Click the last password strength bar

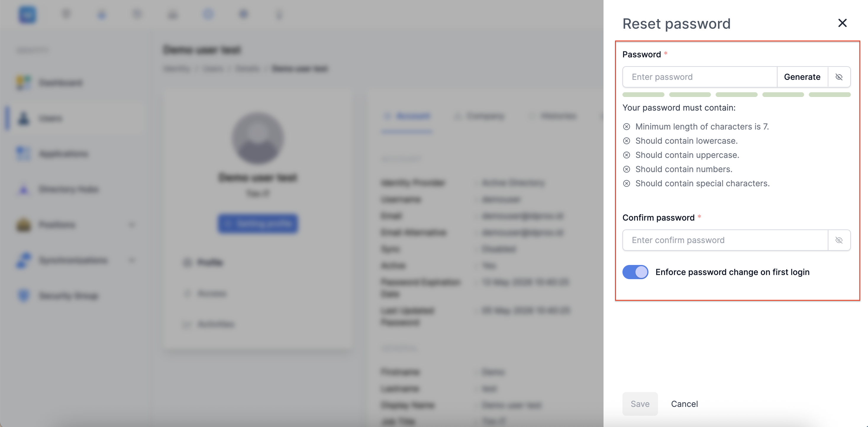tap(830, 95)
